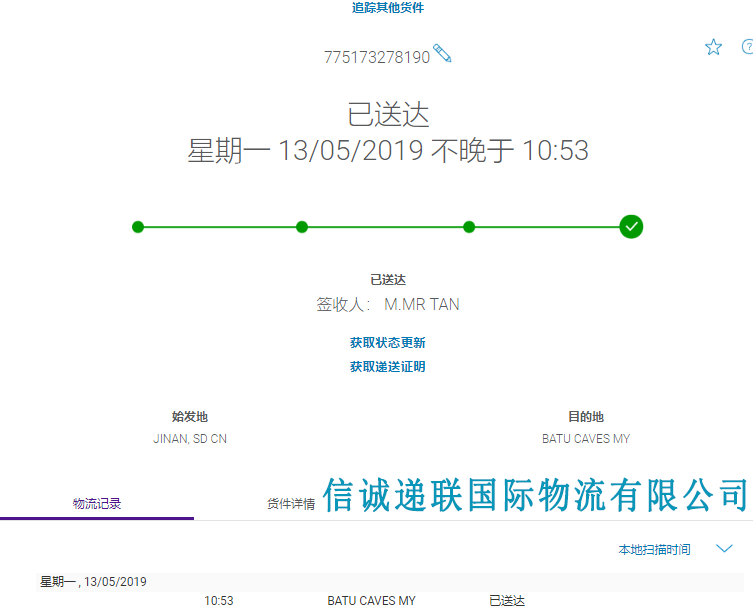
Task: Click the first green progress dot
Action: (x=138, y=227)
